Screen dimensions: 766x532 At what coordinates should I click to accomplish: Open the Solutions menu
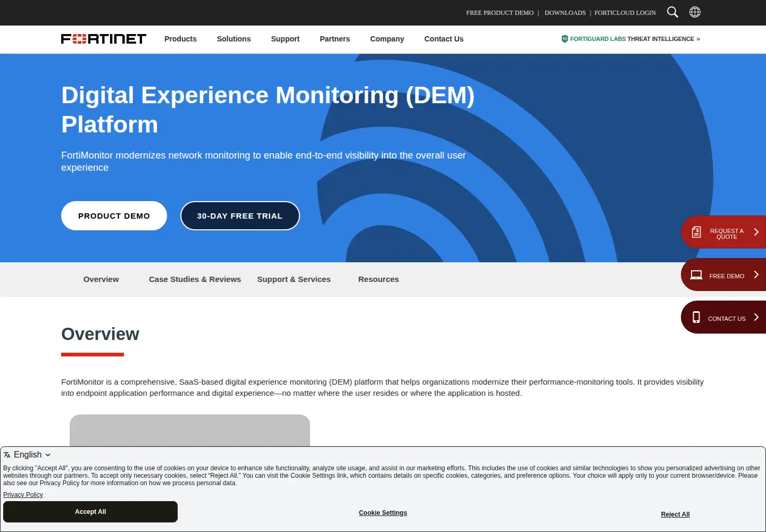coord(234,39)
